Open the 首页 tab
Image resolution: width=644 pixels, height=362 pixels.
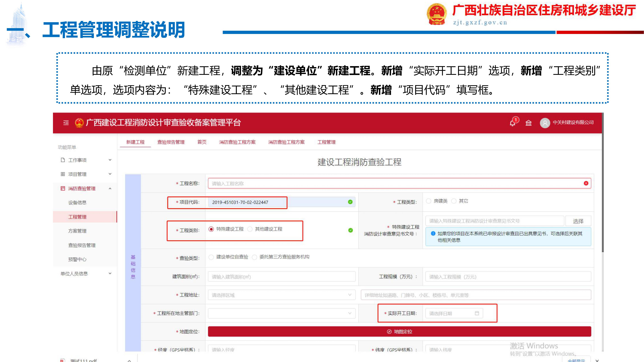(202, 142)
